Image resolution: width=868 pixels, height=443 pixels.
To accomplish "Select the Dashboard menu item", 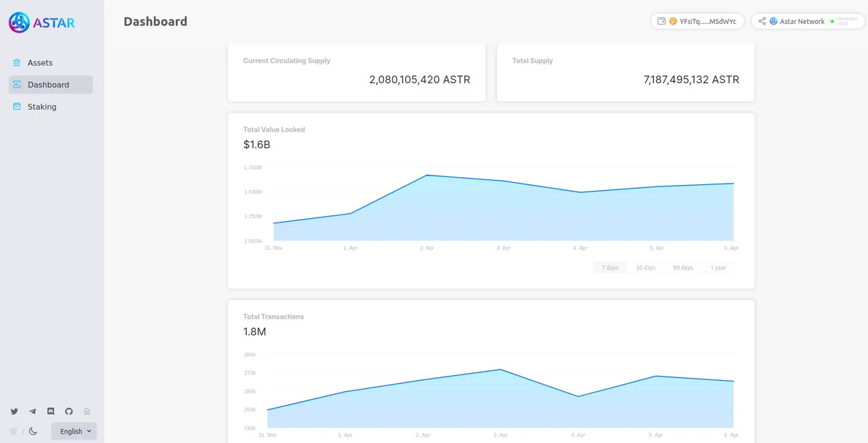I will click(x=51, y=85).
